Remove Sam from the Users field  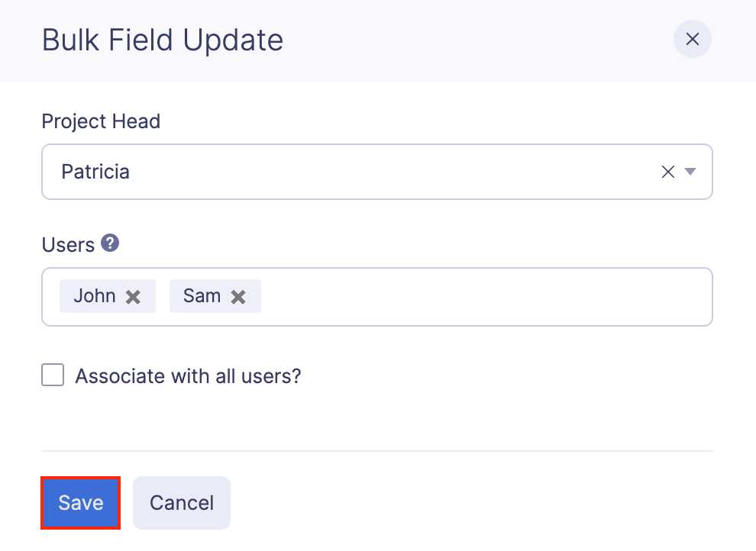(238, 297)
